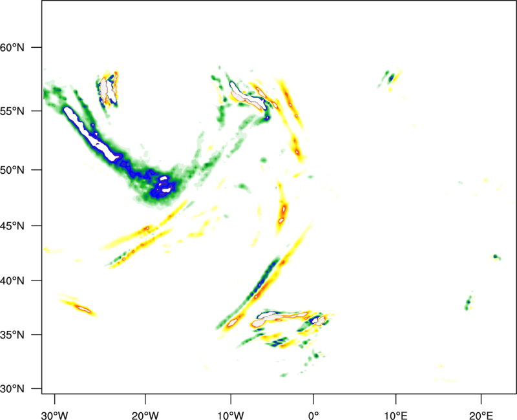Click the 0° longitude label

tap(313, 415)
